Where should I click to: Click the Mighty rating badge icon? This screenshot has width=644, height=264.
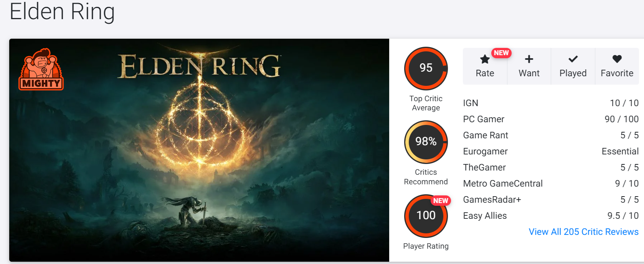coord(41,70)
